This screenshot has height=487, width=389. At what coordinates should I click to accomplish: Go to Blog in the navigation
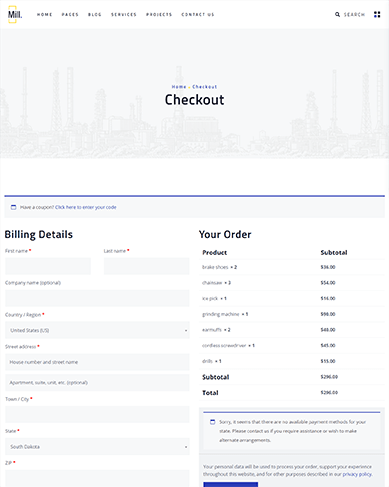tap(95, 14)
